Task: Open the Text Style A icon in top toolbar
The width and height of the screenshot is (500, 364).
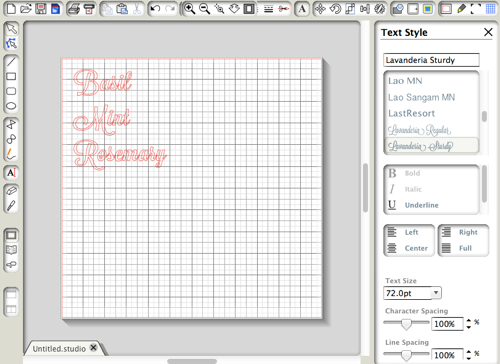Action: (x=302, y=9)
